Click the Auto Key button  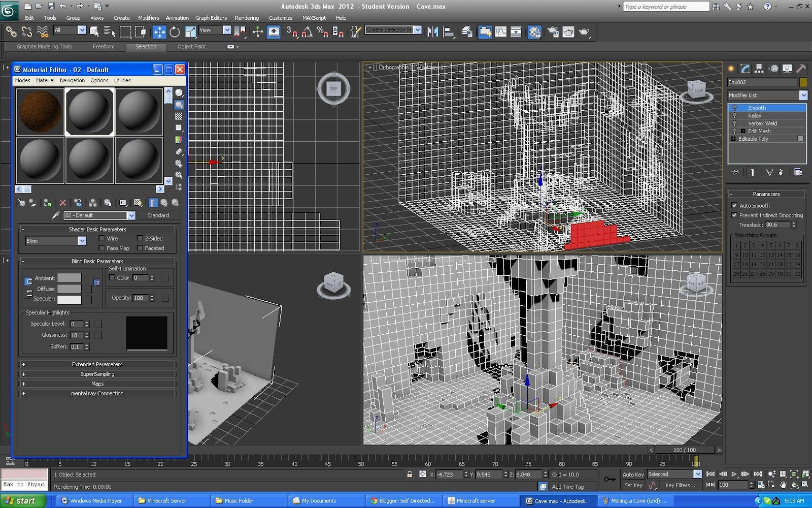click(633, 474)
